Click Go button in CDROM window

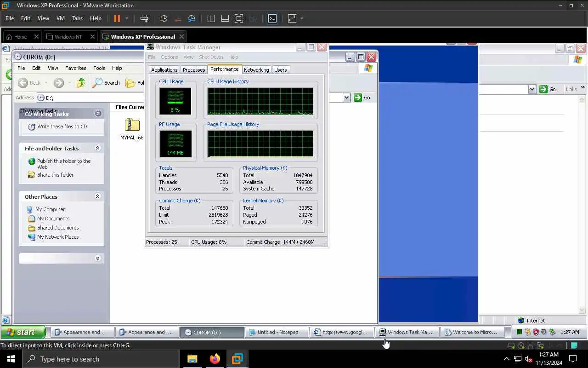(x=362, y=98)
